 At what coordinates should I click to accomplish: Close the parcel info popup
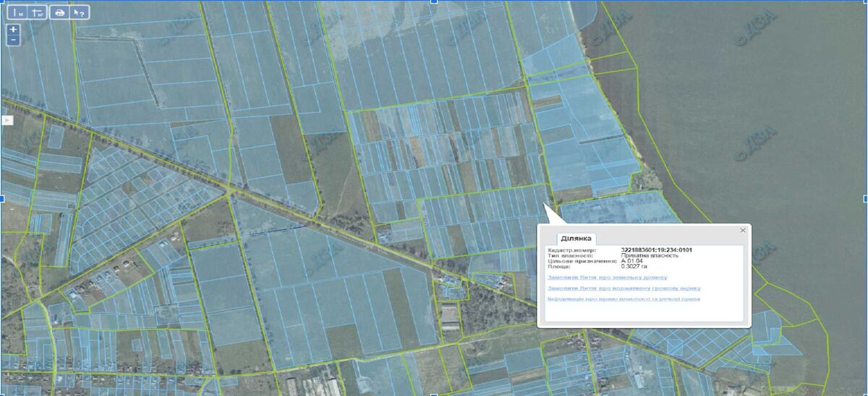[x=742, y=230]
